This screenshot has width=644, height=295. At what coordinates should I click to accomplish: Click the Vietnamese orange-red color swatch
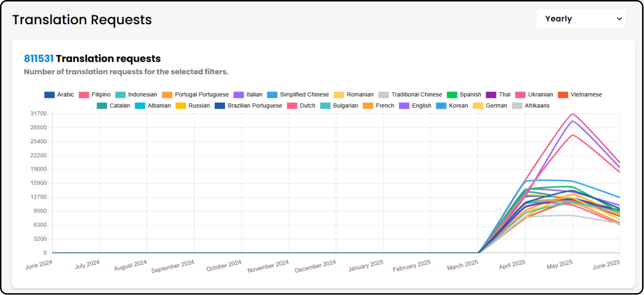(x=563, y=95)
